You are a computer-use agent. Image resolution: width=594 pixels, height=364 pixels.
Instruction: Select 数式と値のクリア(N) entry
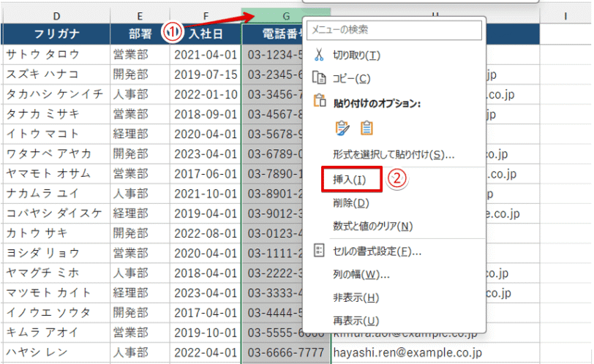373,226
